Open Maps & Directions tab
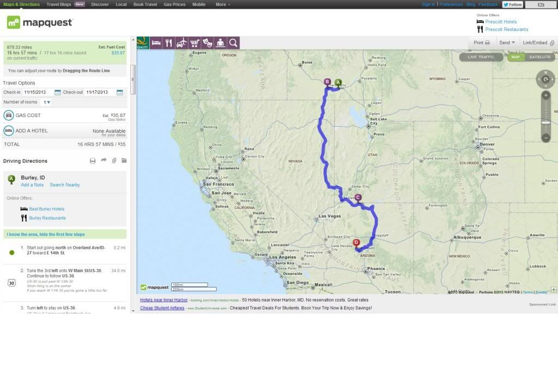This screenshot has height=392, width=558. 21,4
